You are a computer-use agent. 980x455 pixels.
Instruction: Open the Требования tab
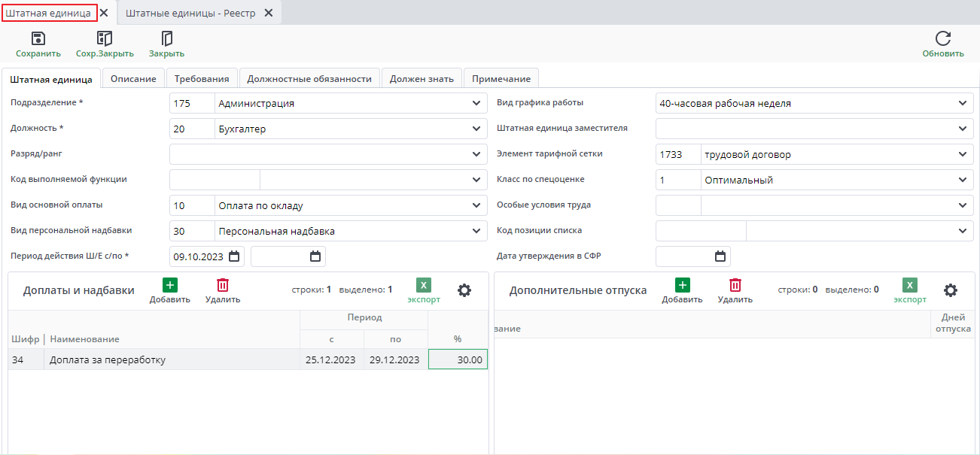(202, 79)
